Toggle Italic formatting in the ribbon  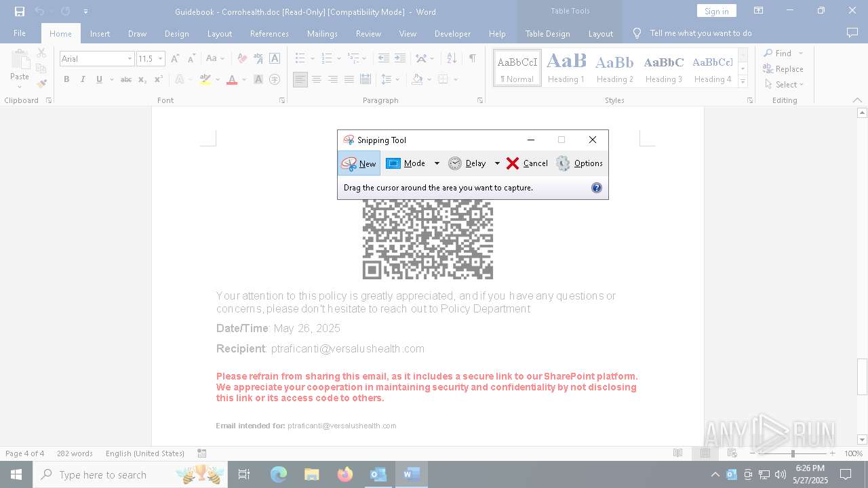coord(83,79)
